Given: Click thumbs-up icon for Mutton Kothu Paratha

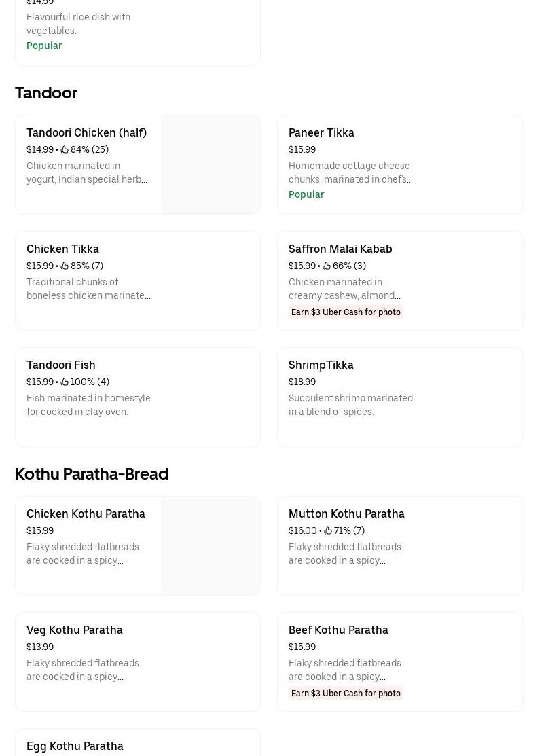Looking at the screenshot, I should click(328, 531).
